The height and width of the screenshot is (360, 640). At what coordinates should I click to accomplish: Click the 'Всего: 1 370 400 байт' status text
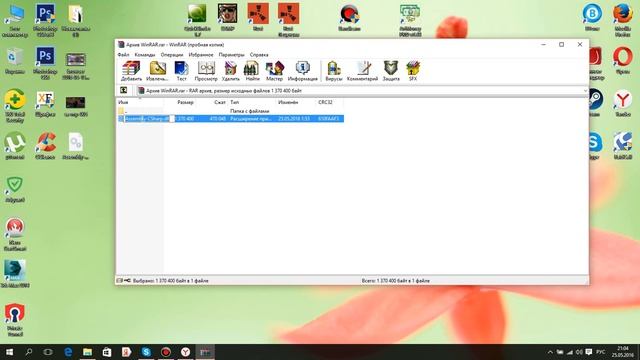(395, 281)
